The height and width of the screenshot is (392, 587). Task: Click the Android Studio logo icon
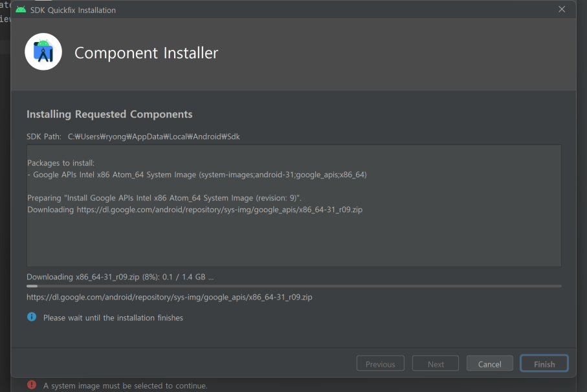pos(43,52)
